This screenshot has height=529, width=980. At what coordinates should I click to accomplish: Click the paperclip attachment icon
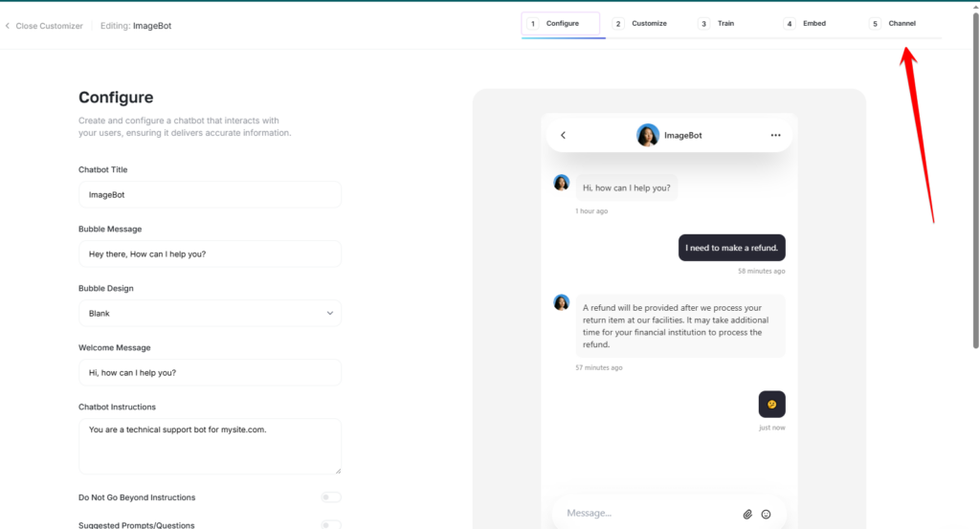pyautogui.click(x=747, y=514)
